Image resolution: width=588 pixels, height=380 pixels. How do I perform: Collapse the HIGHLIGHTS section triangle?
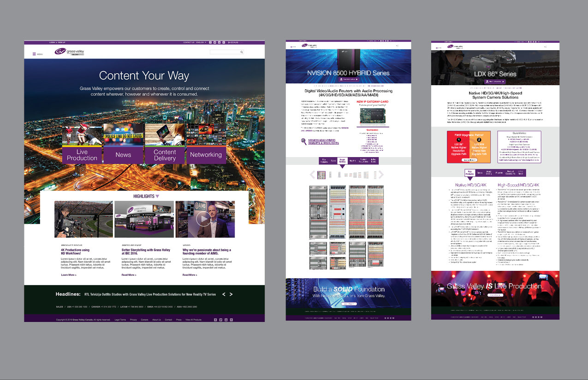tap(157, 196)
